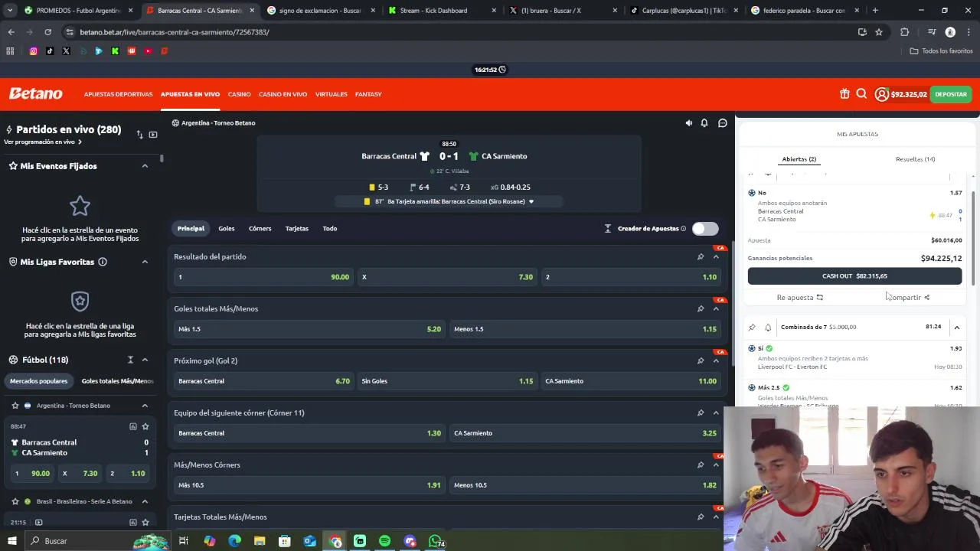
Task: Click the Betano logo
Action: [x=36, y=93]
